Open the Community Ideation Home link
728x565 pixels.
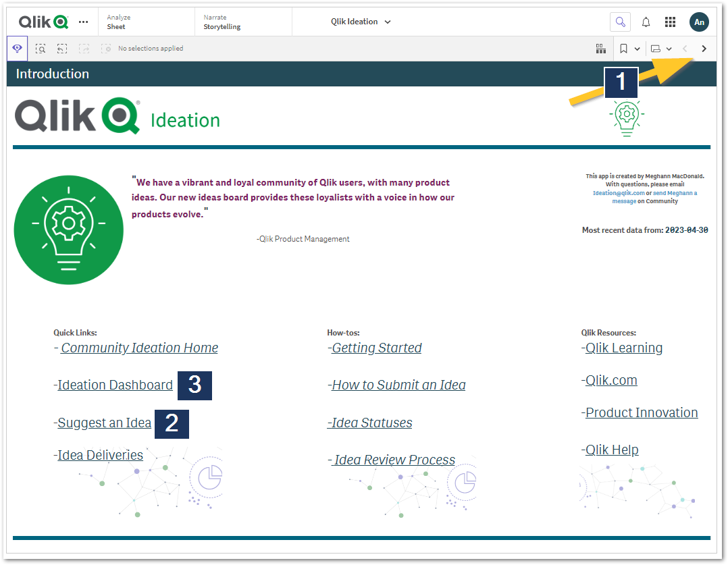pos(139,348)
